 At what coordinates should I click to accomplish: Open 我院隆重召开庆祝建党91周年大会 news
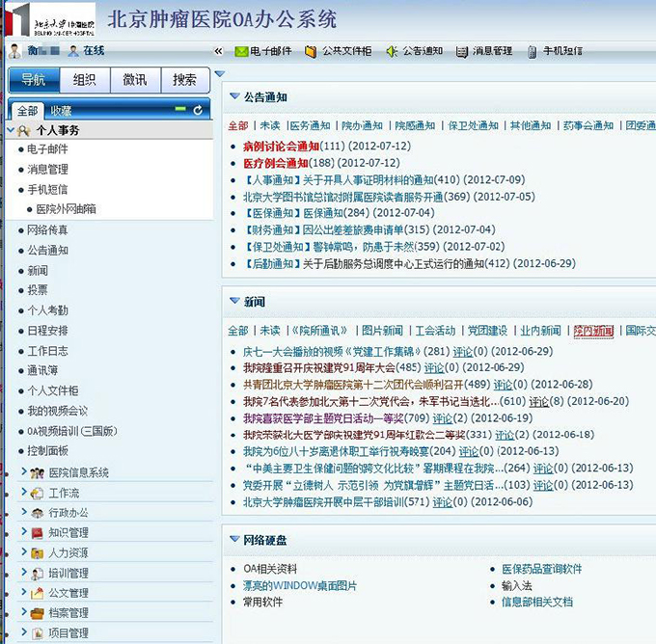pos(318,368)
